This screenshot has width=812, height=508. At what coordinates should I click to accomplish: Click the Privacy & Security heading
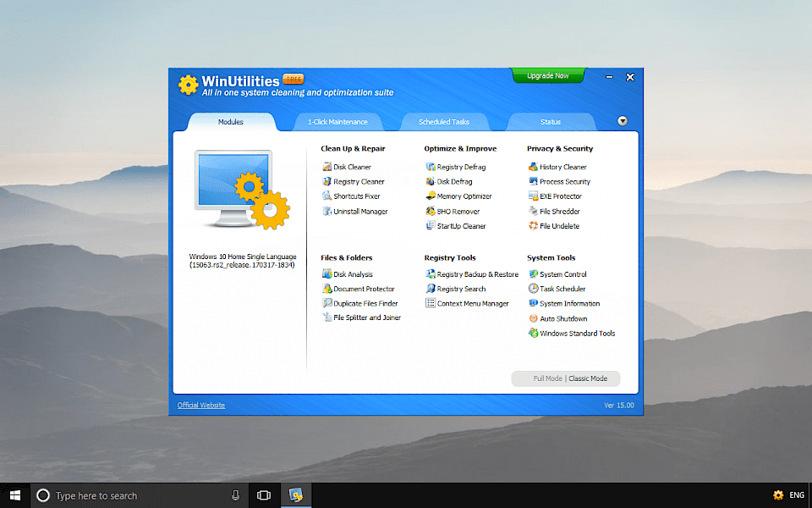[x=560, y=149]
